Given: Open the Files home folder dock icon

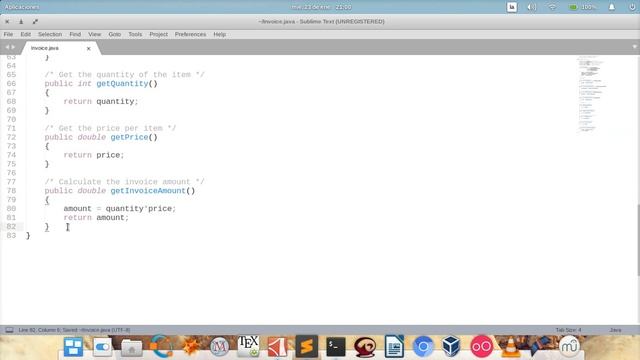Looking at the screenshot, I should click(x=131, y=348).
